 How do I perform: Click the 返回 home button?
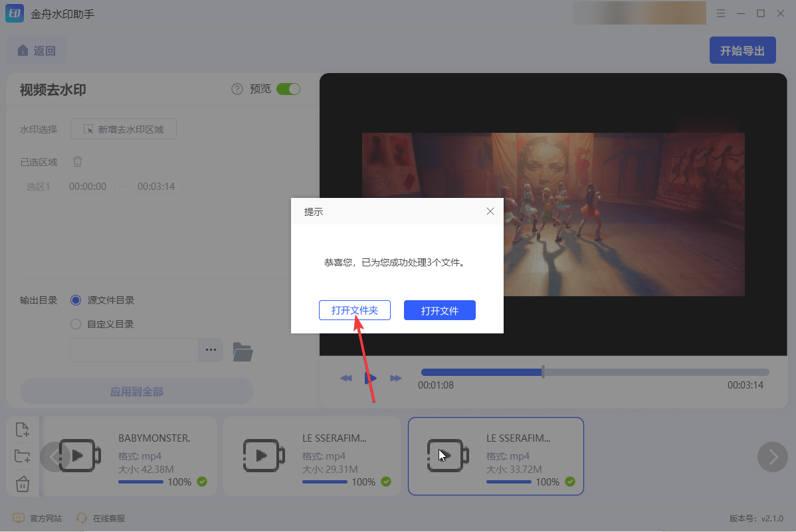(x=37, y=50)
